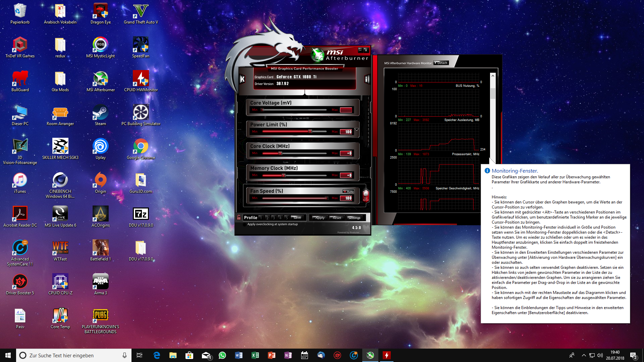The height and width of the screenshot is (362, 644).
Task: Toggle Detach for hardware monitor
Action: click(x=441, y=63)
